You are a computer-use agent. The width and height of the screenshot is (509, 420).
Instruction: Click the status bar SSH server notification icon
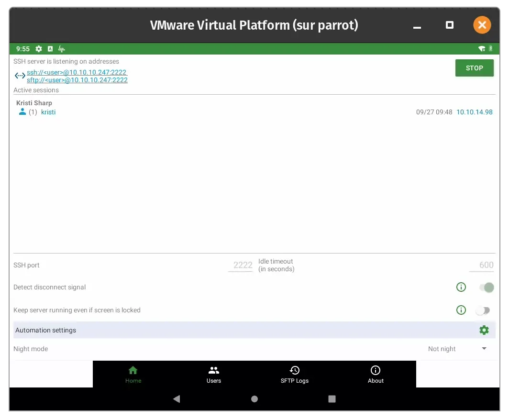click(x=62, y=49)
